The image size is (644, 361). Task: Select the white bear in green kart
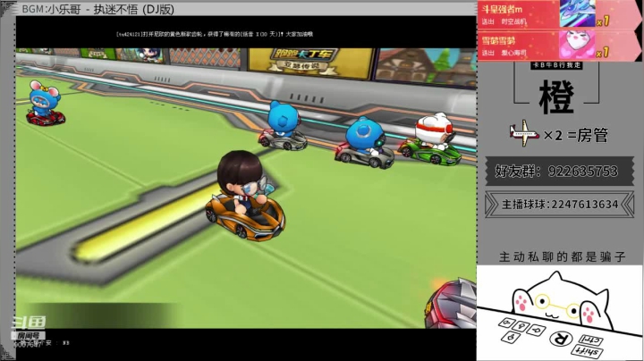pos(430,139)
